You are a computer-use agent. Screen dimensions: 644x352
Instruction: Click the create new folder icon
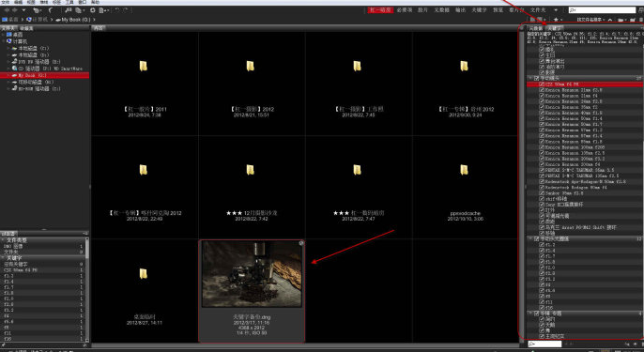pyautogui.click(x=633, y=20)
